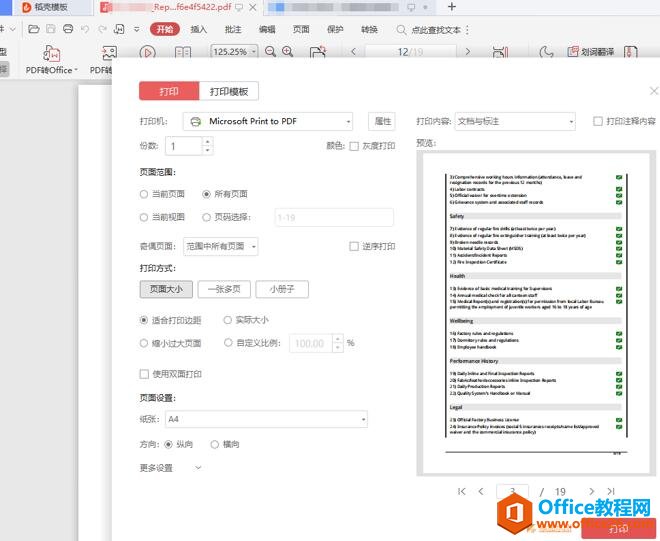Select 横向 landscape orientation
Image resolution: width=660 pixels, height=541 pixels.
pos(215,444)
